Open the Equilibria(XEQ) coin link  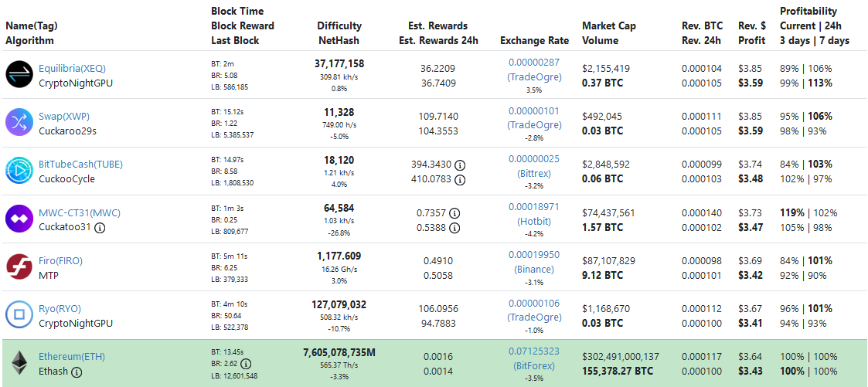coord(72,69)
